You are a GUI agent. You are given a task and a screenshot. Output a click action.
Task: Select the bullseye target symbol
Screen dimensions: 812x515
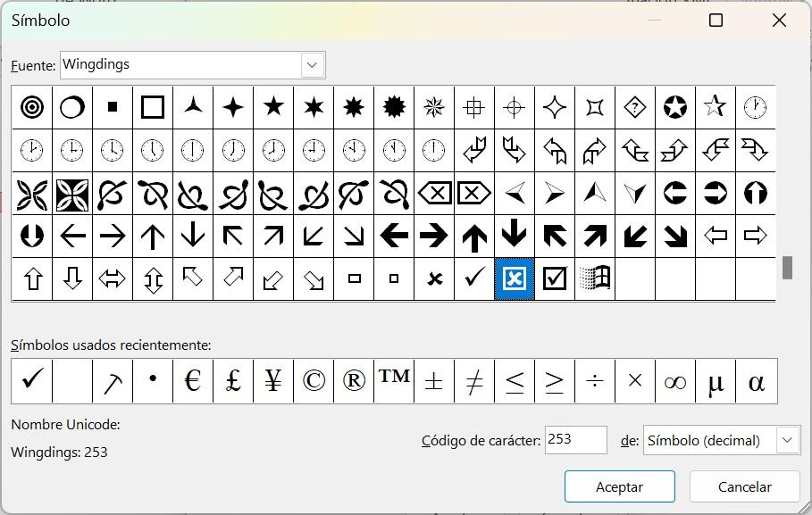[32, 108]
